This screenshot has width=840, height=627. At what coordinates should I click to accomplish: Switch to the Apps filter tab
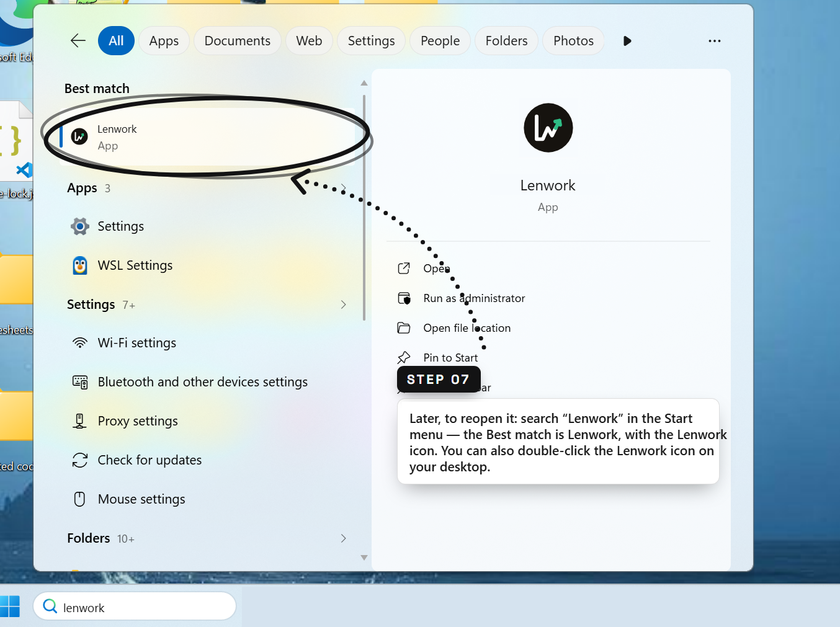164,41
